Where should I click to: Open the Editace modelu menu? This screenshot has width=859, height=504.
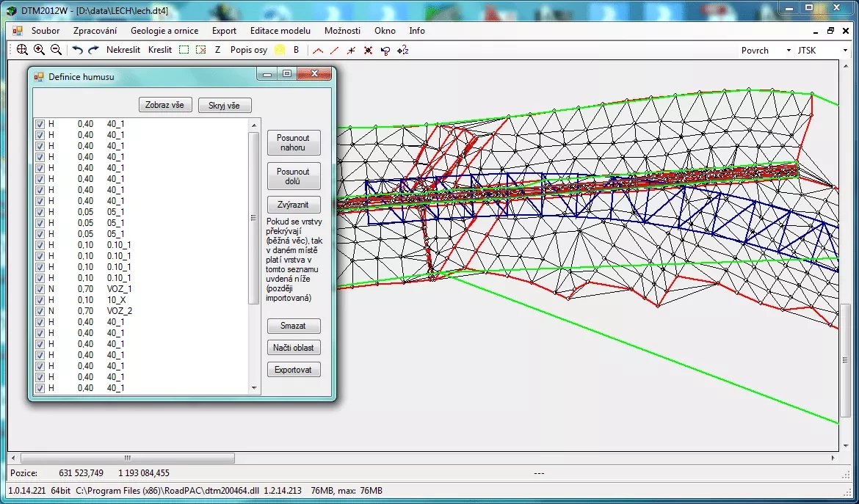point(280,31)
